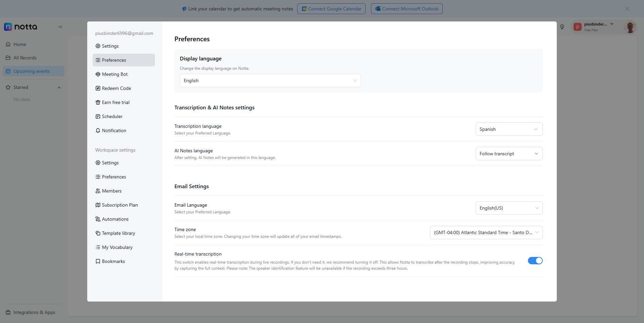644x323 pixels.
Task: Collapse the Starred section
Action: tap(59, 88)
